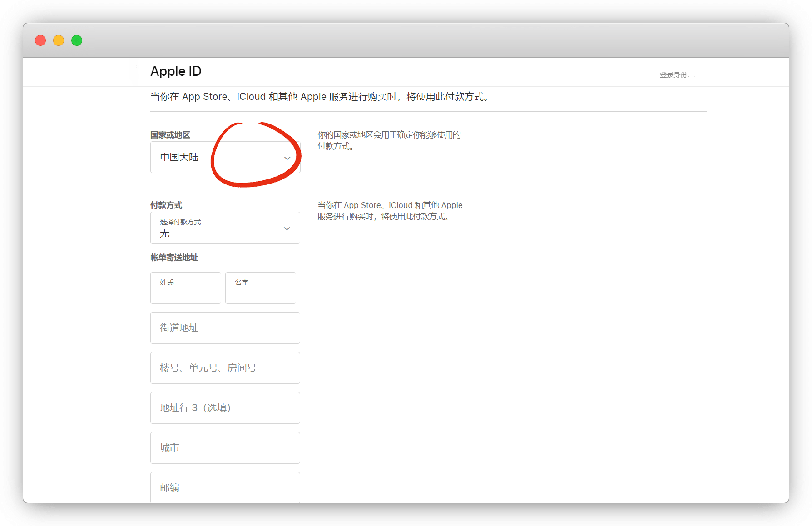Focus the 城市 input field
Screen dimensions: 812x526
(x=225, y=448)
